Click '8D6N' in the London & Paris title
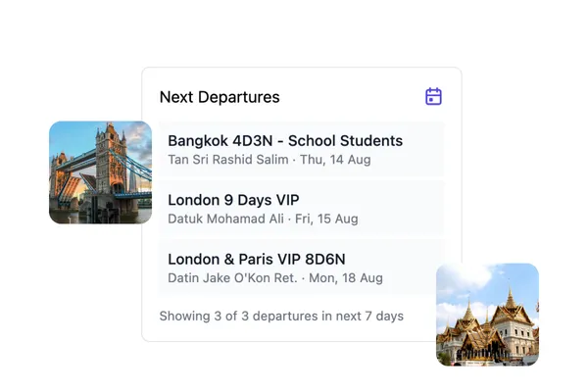 (323, 259)
